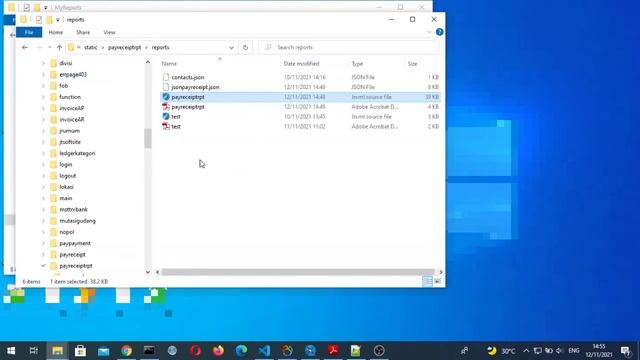640x360 pixels.
Task: Expand the divisi folder in tree
Action: tap(43, 63)
